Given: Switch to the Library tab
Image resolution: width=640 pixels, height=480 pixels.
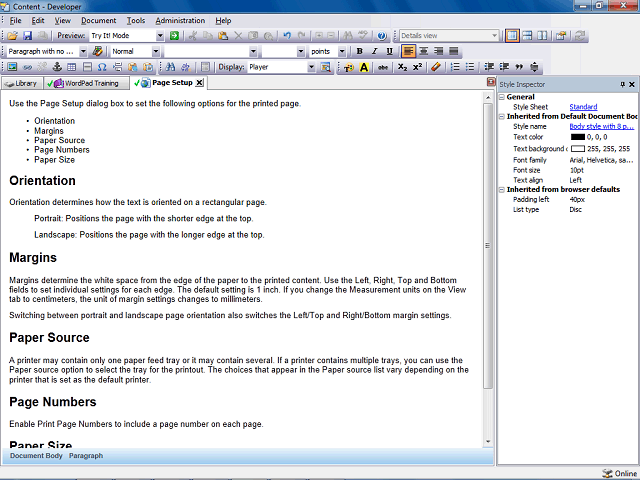Looking at the screenshot, I should [22, 83].
